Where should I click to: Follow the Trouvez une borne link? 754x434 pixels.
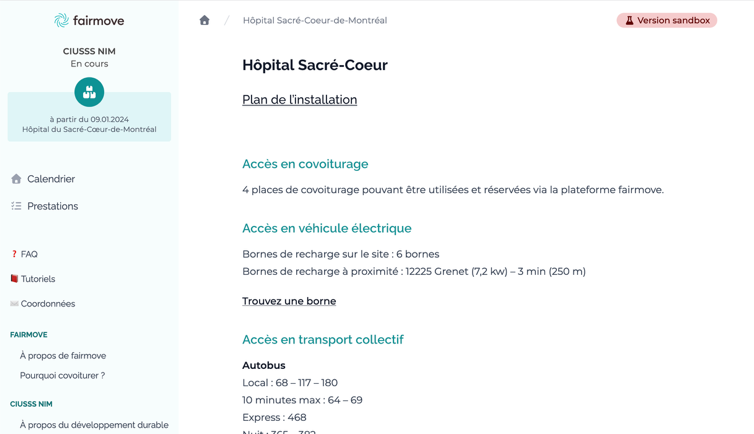coord(289,301)
